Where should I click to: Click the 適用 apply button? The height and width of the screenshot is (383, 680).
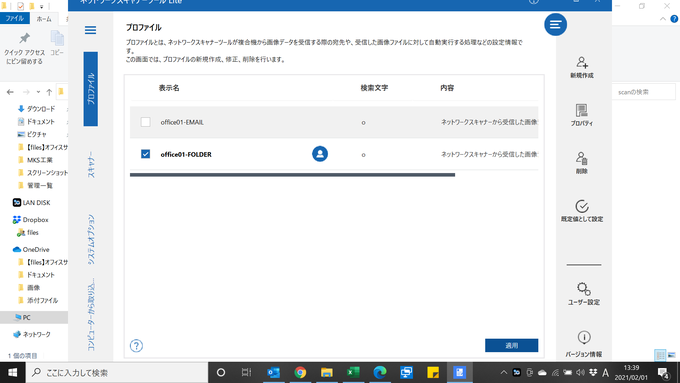coord(511,345)
